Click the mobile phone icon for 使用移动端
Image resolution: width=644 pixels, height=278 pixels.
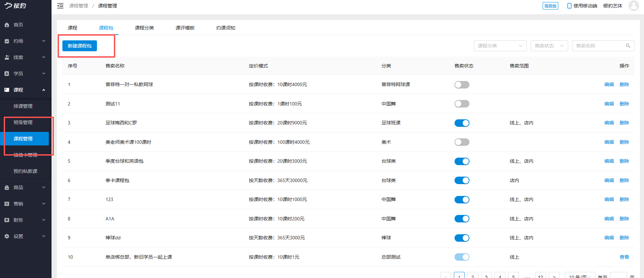(x=569, y=6)
